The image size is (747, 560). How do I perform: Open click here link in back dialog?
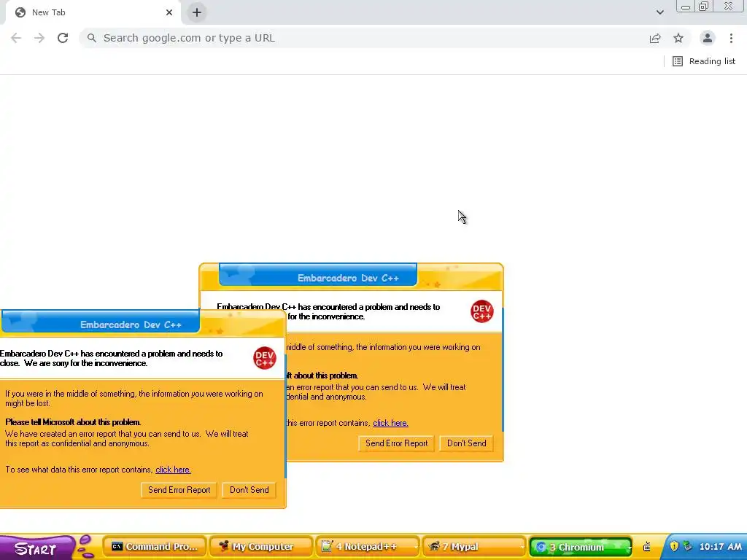pyautogui.click(x=390, y=423)
